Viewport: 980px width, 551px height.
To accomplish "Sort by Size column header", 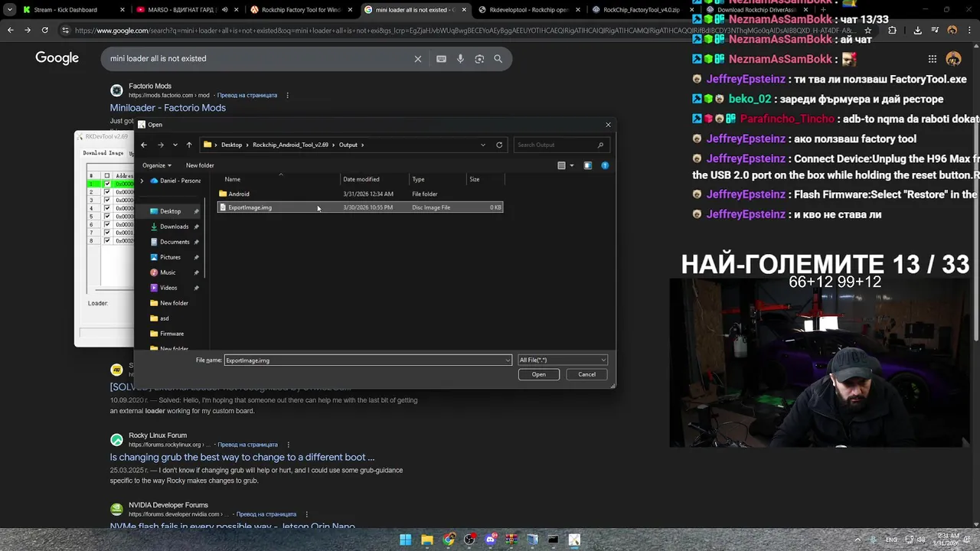I will pos(475,179).
